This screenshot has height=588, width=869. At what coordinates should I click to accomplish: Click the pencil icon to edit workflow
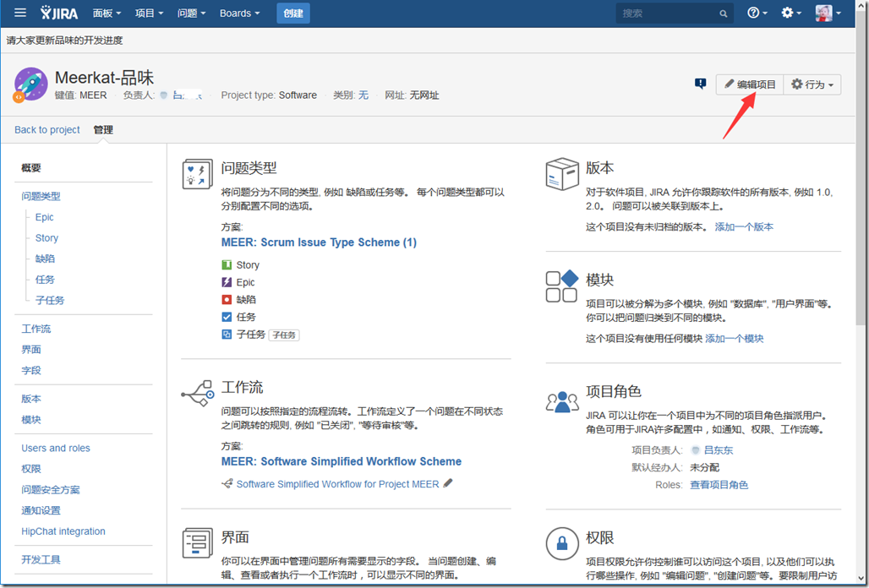point(448,484)
